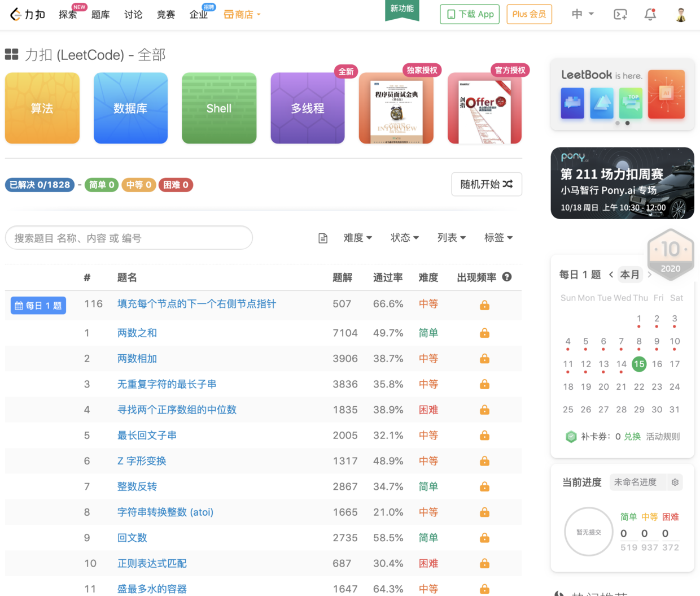Filter by 简单 0 badge
Screen dimensions: 700x596
point(102,185)
